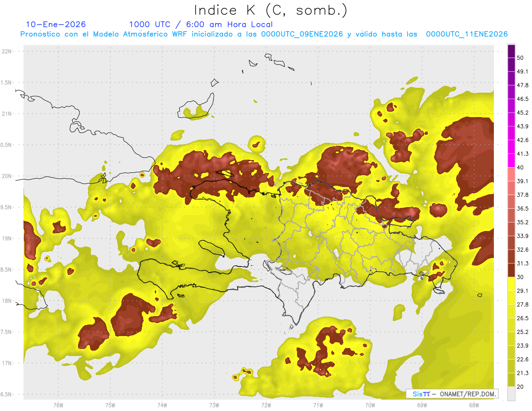
Task: Click the colorbar label "37.8"
Action: 522,195
